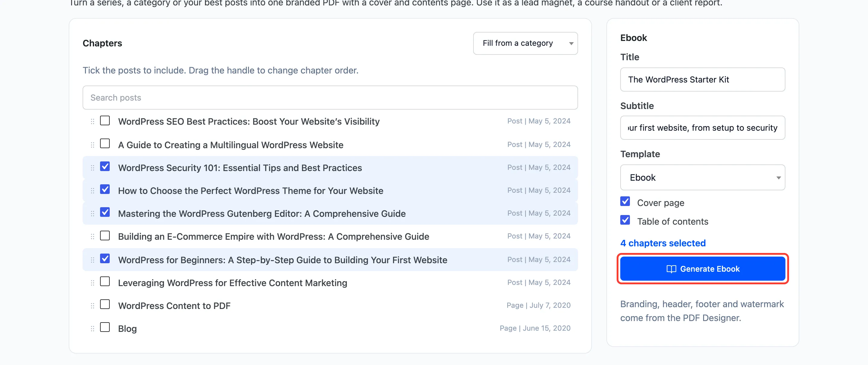Click drag handle of WordPress Security 101 row

92,168
